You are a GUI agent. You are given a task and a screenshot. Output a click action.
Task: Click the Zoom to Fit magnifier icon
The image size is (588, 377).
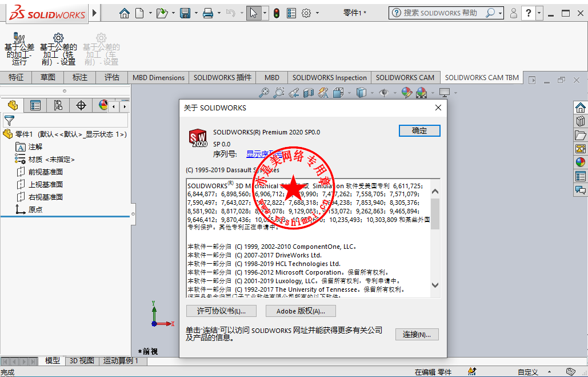pos(264,92)
